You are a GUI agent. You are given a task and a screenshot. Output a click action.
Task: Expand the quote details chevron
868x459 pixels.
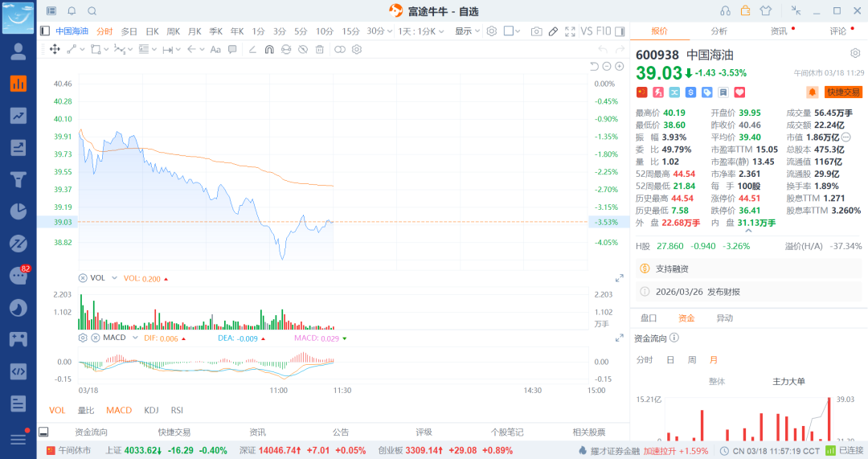pyautogui.click(x=748, y=231)
